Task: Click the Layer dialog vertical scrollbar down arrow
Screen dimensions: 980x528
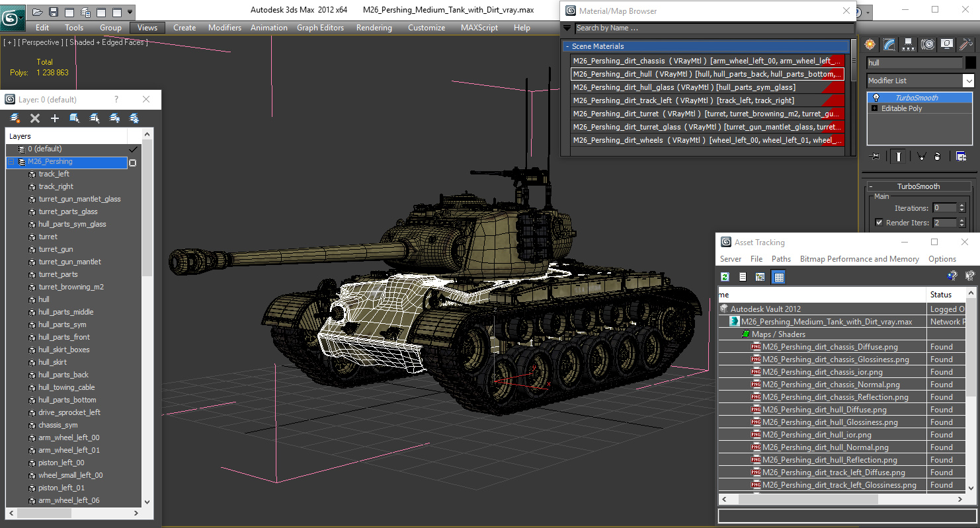Action: (x=147, y=502)
